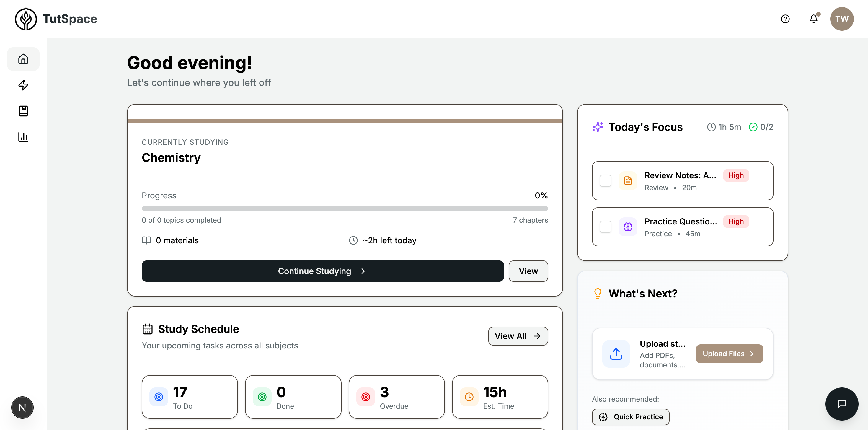Select the lightning quick-actions icon in sidebar
The width and height of the screenshot is (868, 430).
click(x=23, y=85)
